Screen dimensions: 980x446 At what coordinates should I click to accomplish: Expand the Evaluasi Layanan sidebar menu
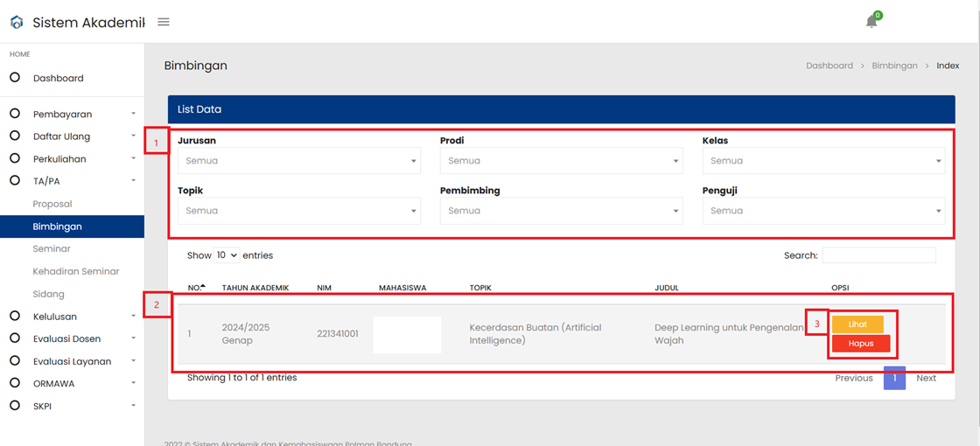(x=134, y=361)
